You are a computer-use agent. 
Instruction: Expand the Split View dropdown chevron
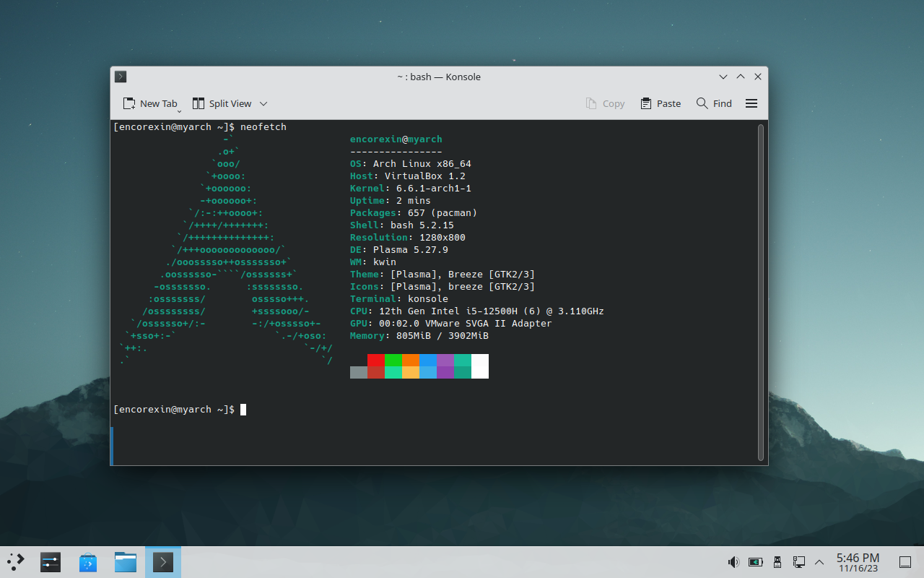(x=263, y=103)
